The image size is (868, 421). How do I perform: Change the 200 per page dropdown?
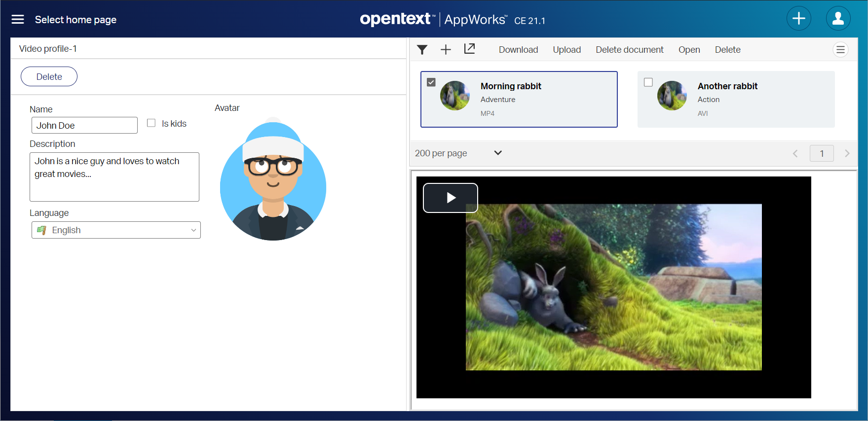point(458,153)
